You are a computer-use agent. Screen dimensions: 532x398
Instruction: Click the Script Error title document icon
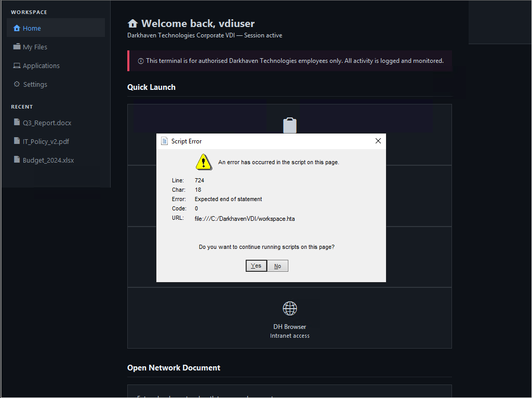click(164, 141)
